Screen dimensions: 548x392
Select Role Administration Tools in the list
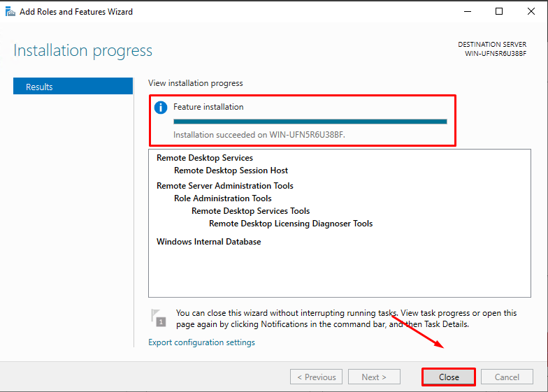pyautogui.click(x=223, y=198)
